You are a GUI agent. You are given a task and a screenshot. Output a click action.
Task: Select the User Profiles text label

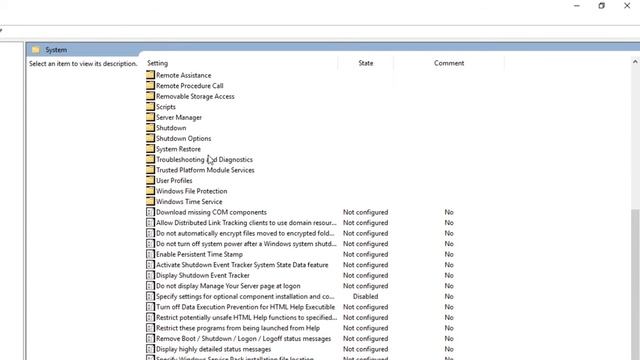coord(174,180)
